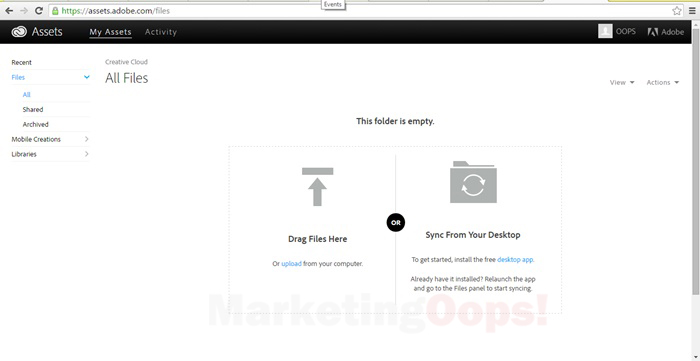Open the Actions dropdown
This screenshot has height=361, width=700.
tap(662, 83)
